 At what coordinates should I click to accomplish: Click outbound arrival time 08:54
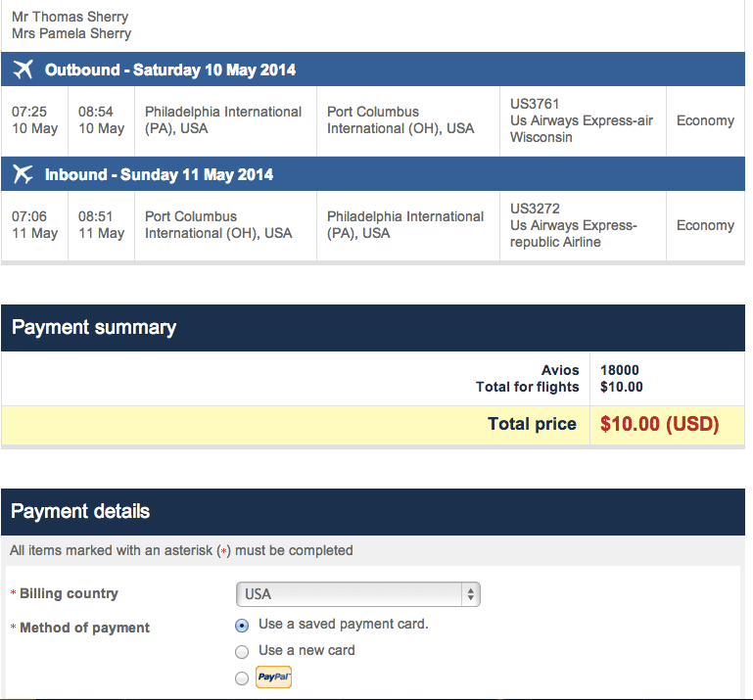coord(96,112)
